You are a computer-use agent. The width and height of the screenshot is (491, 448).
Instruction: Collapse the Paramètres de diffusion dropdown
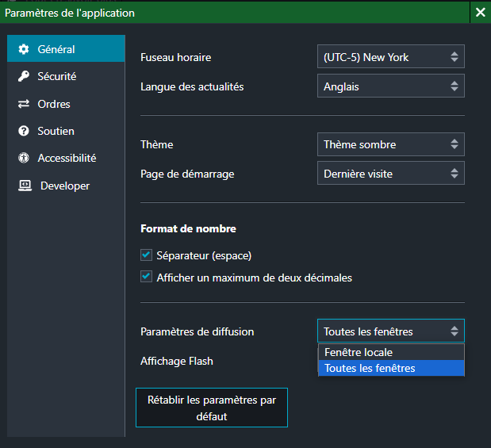[x=390, y=331]
